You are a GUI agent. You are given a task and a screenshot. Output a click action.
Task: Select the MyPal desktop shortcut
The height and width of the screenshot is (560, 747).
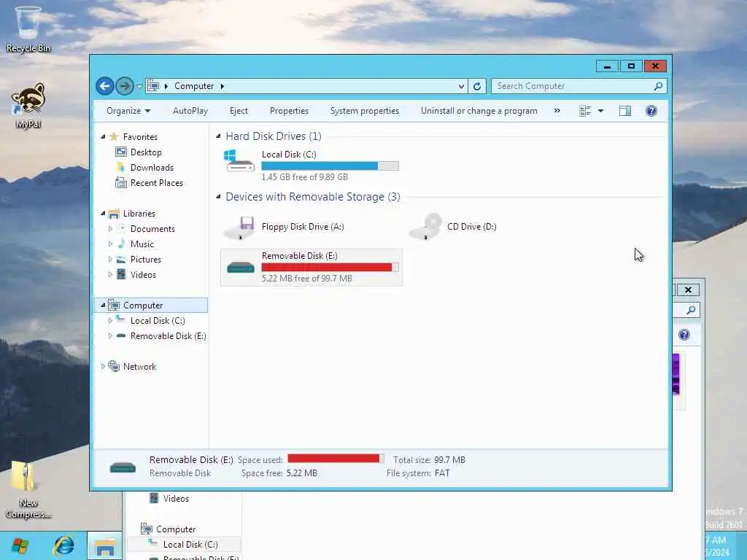coord(28,106)
